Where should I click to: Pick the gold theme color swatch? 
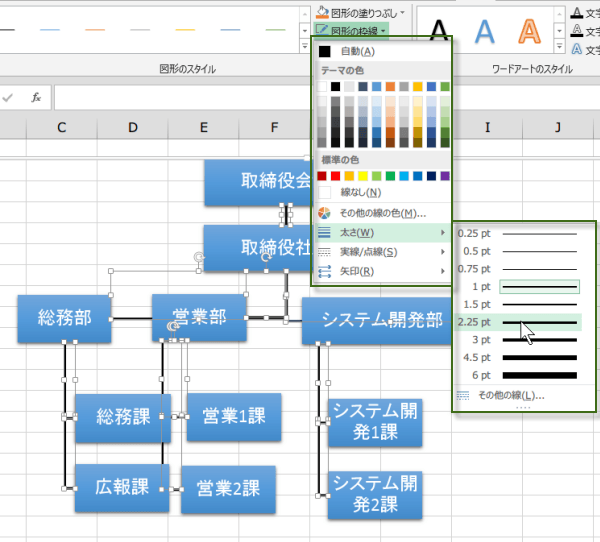click(x=418, y=87)
